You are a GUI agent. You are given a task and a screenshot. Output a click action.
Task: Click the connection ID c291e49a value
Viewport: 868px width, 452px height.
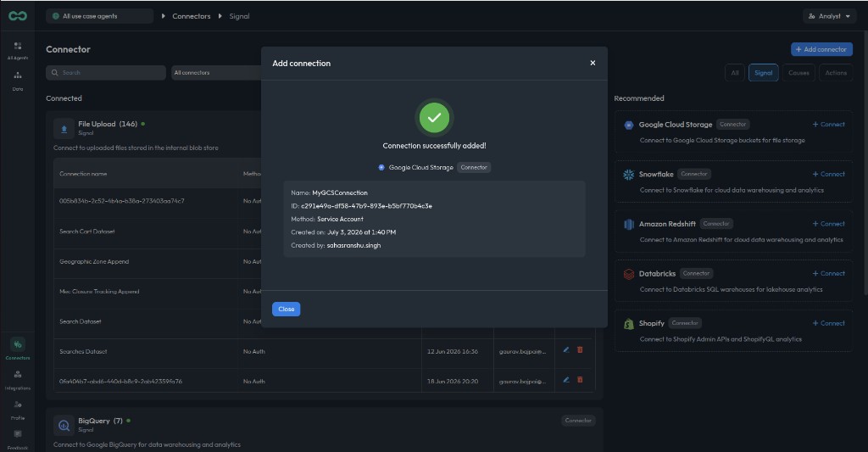pyautogui.click(x=366, y=206)
